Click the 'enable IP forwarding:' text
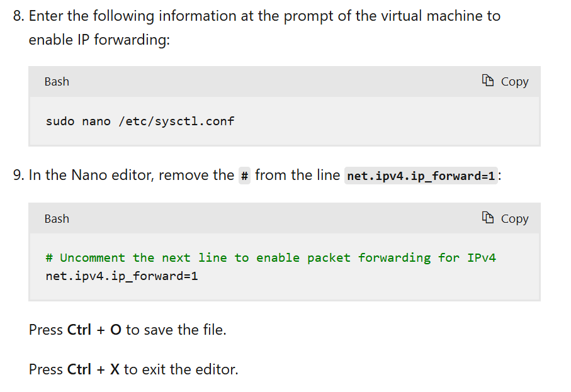Image resolution: width=571 pixels, height=392 pixels. click(x=99, y=40)
